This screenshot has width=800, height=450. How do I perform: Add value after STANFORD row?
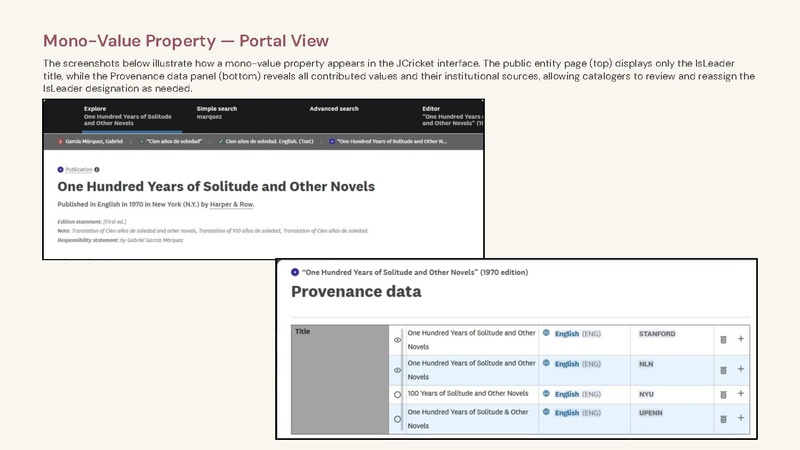point(741,339)
